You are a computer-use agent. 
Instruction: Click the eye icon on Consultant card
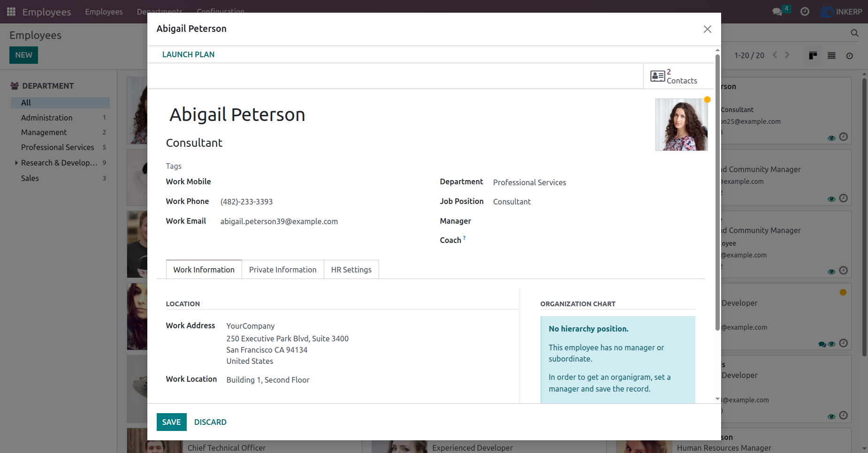tap(831, 138)
